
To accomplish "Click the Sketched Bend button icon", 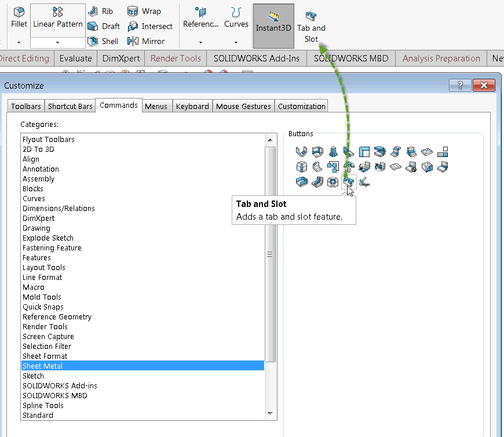I will 411,151.
